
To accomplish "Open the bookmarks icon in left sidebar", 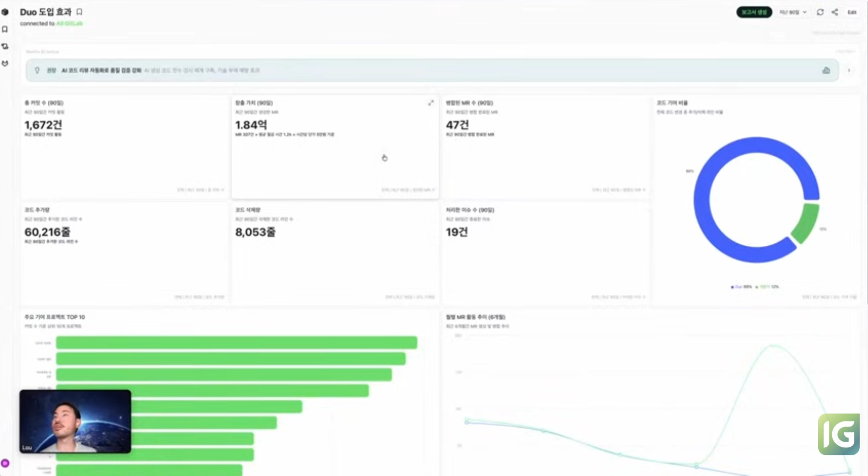I will tap(5, 29).
